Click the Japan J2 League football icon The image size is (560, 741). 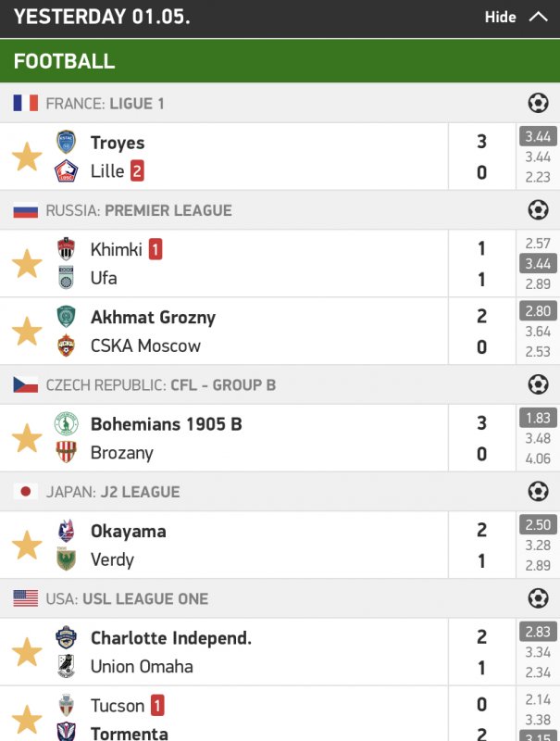(538, 491)
